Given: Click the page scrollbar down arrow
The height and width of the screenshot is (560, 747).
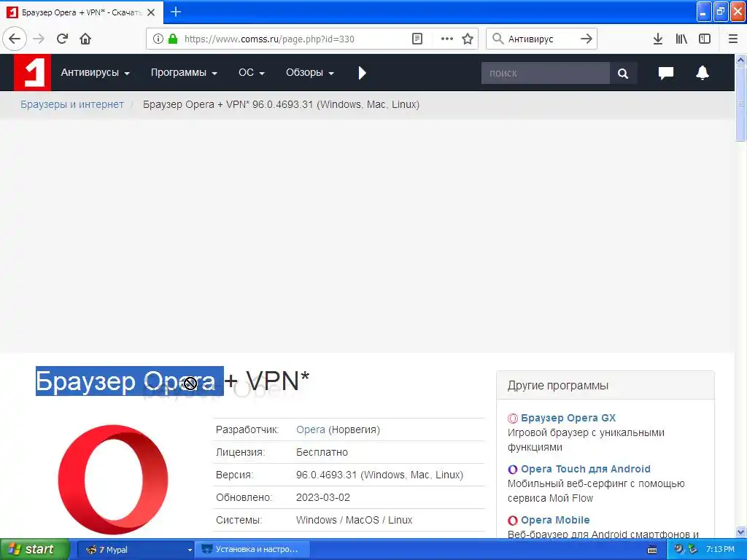Looking at the screenshot, I should [x=740, y=532].
